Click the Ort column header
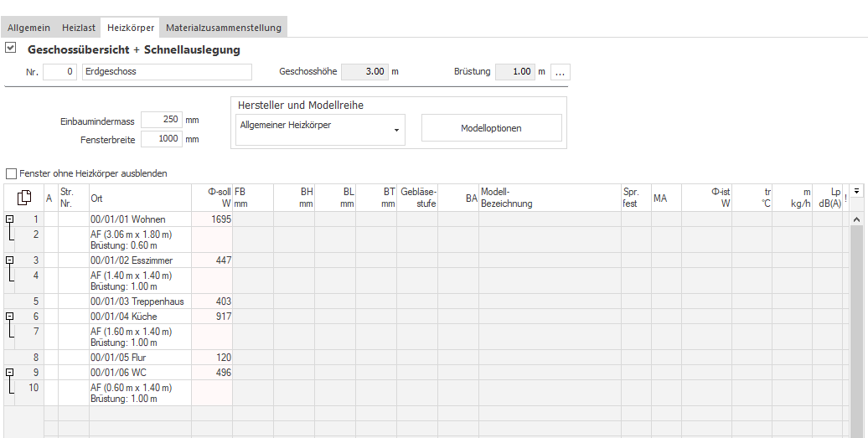 point(140,198)
